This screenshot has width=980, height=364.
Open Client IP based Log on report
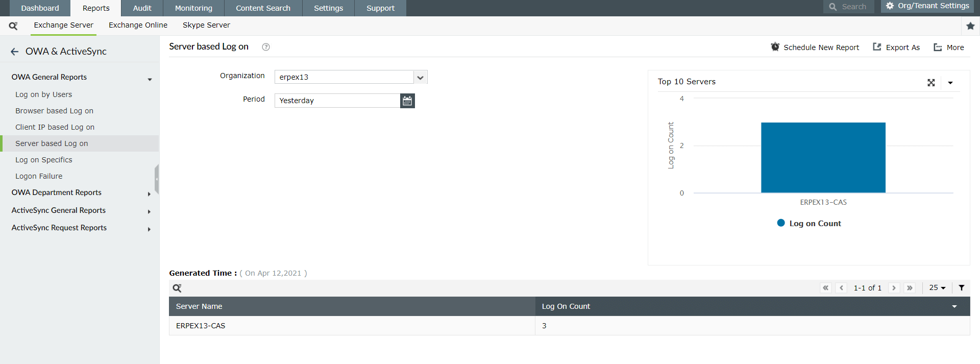click(55, 127)
